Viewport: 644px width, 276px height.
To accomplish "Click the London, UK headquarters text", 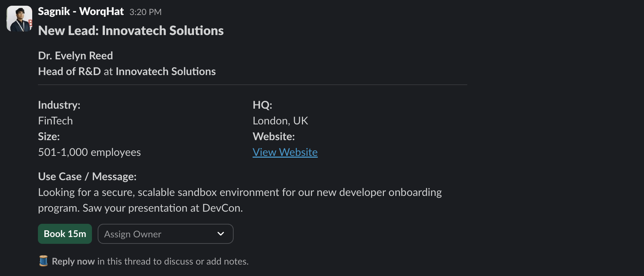I will click(x=280, y=121).
